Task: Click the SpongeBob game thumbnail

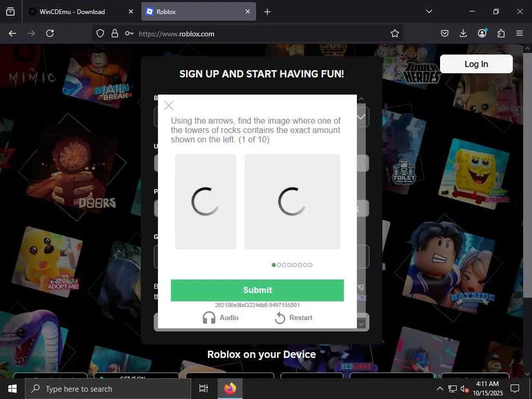Action: tap(474, 173)
